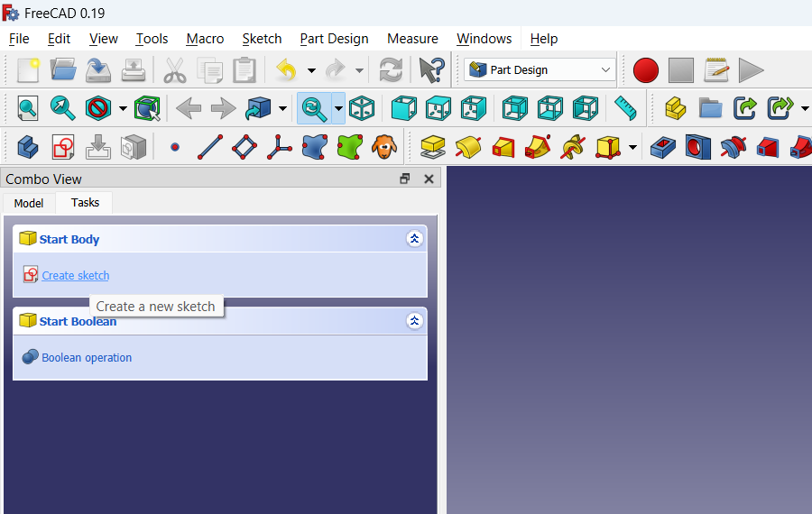Click the link navigation cube icon

pyautogui.click(x=258, y=108)
